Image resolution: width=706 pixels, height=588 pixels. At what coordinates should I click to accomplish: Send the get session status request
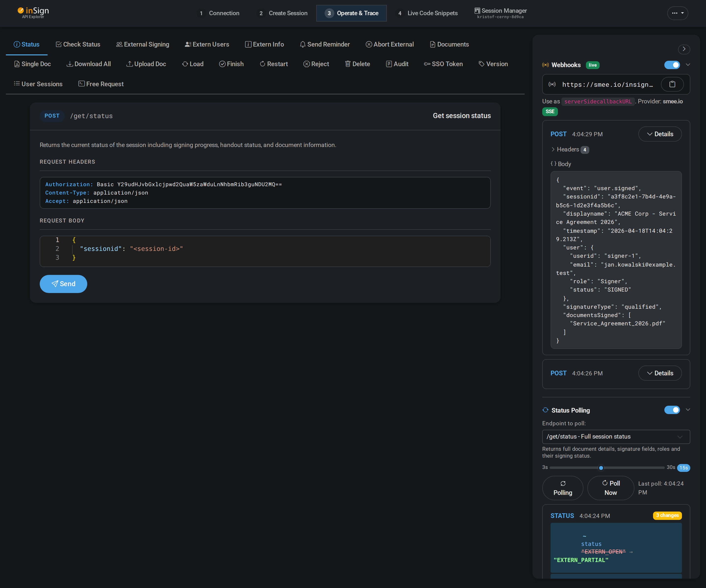(63, 283)
